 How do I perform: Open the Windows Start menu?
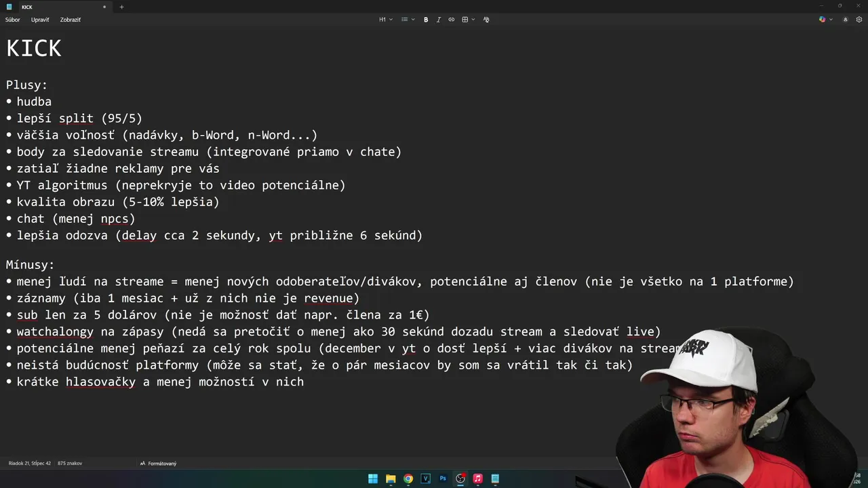[x=373, y=479]
